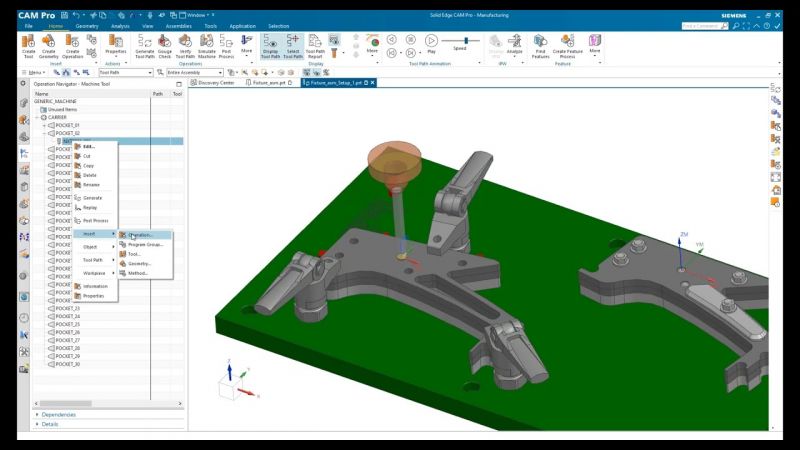Expand the Details section

[49, 424]
